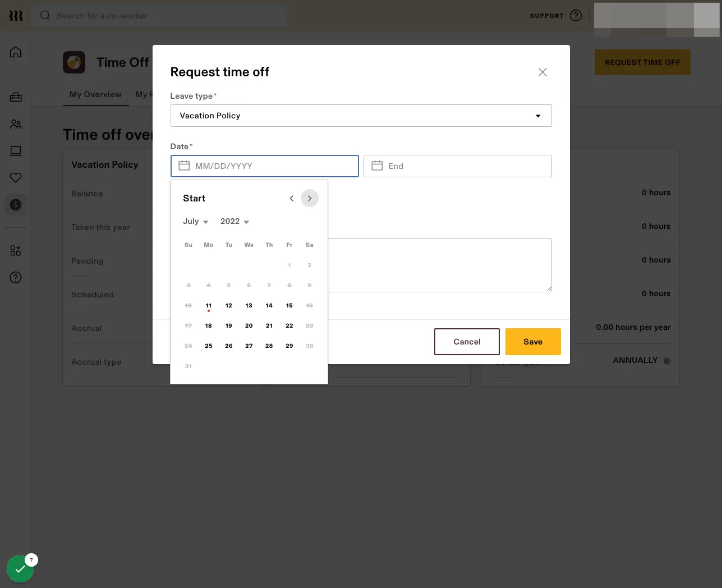Select July 19 in calendar

click(x=229, y=326)
